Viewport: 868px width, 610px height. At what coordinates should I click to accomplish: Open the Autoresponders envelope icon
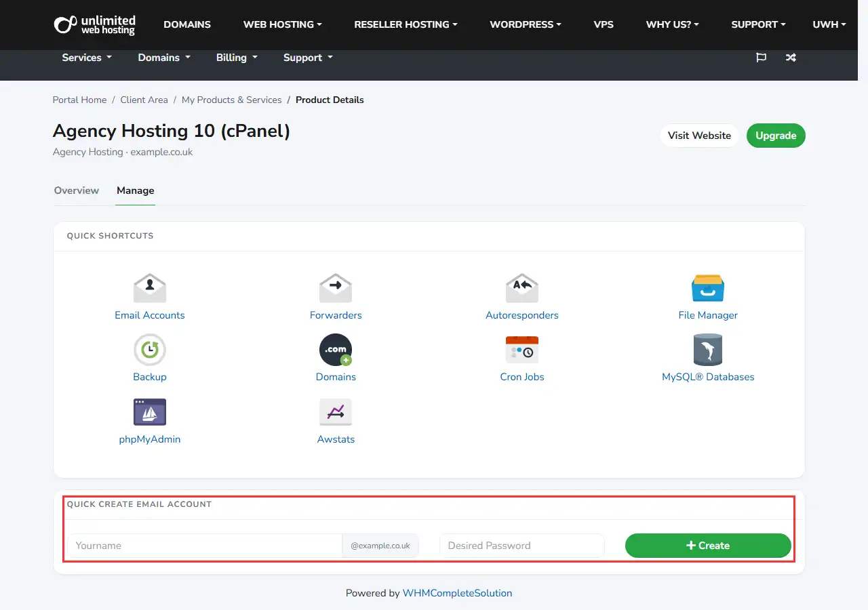tap(522, 288)
